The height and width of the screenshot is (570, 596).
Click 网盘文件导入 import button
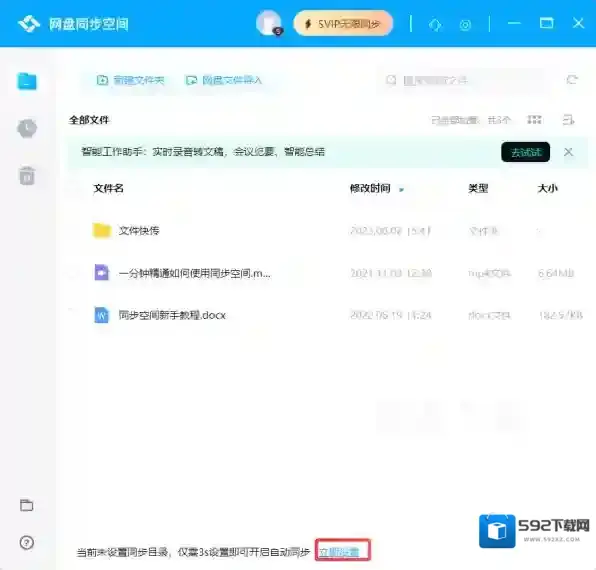pos(224,80)
